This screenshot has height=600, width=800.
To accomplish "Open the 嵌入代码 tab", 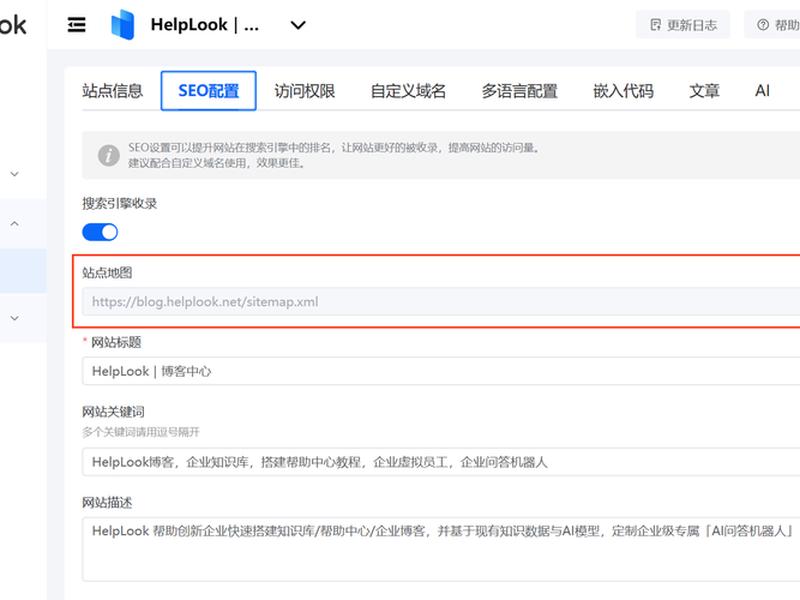I will click(x=623, y=91).
